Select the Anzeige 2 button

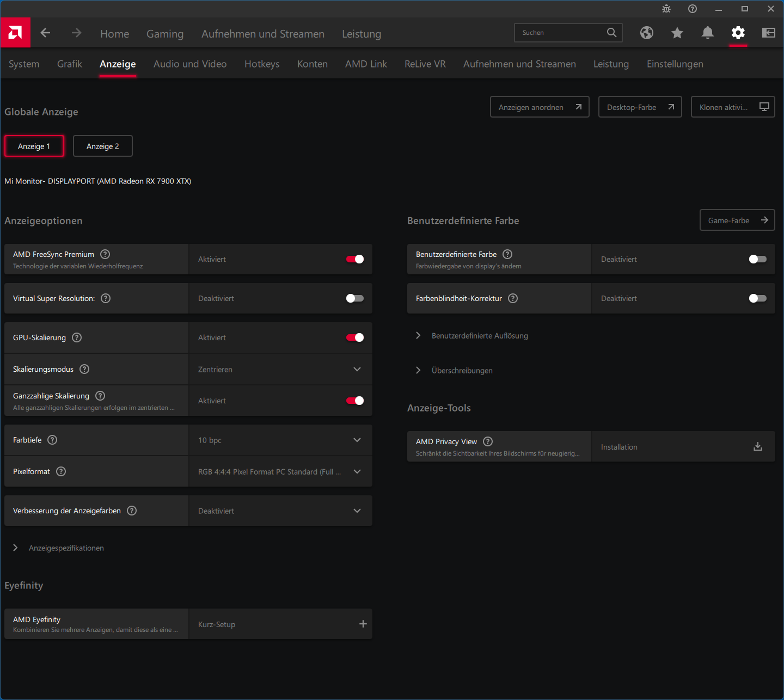pyautogui.click(x=103, y=146)
